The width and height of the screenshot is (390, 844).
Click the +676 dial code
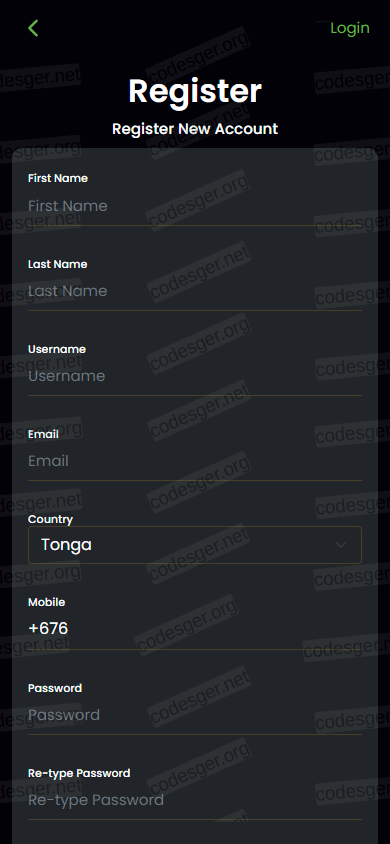click(48, 628)
